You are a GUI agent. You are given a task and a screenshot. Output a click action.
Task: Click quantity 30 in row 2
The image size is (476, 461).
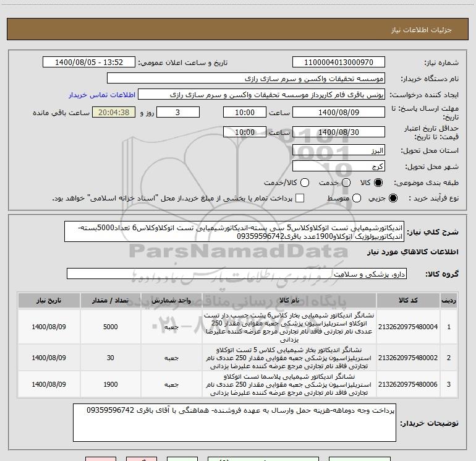tap(111, 358)
